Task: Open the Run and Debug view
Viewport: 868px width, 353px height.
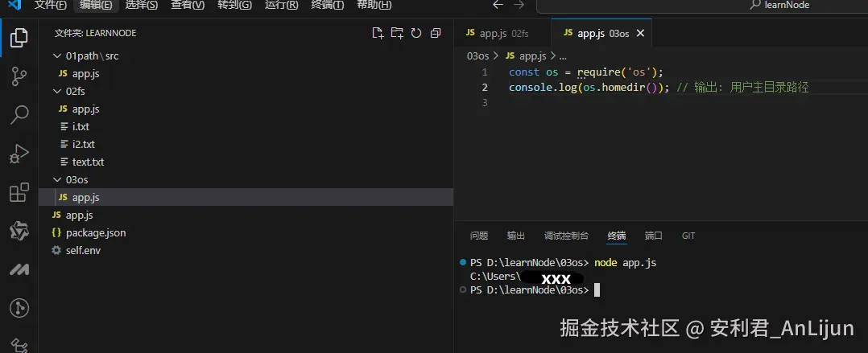Action: click(19, 154)
